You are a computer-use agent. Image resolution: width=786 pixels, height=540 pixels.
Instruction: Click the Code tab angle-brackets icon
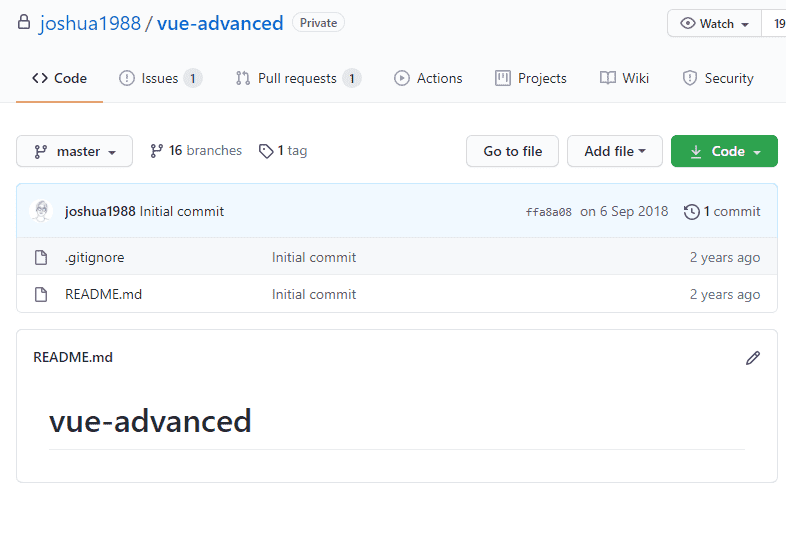pyautogui.click(x=40, y=78)
